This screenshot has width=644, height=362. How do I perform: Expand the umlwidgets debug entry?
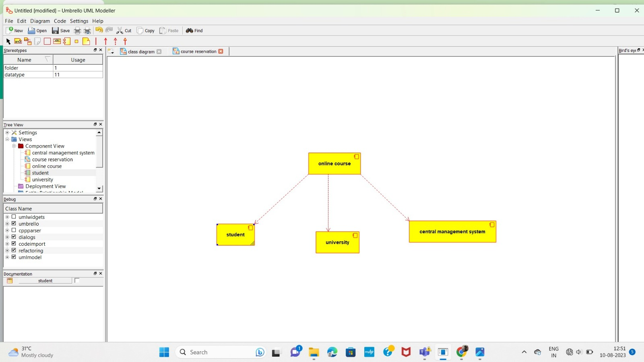pyautogui.click(x=7, y=217)
